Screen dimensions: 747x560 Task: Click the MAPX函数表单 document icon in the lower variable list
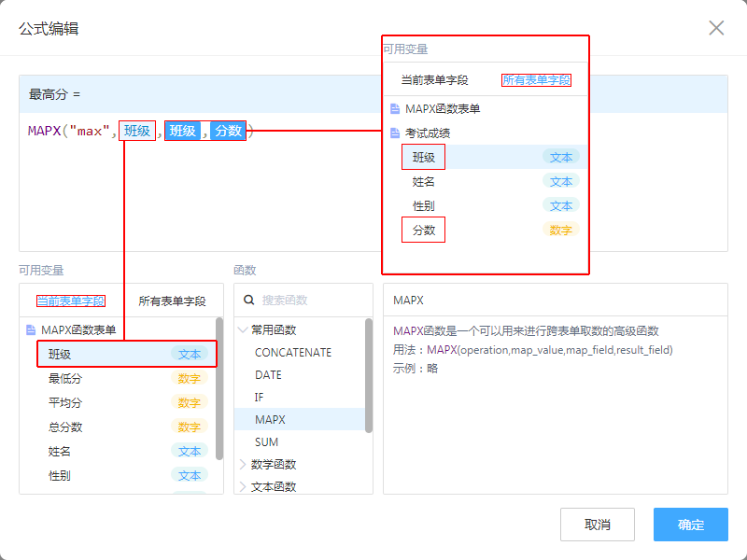point(31,330)
